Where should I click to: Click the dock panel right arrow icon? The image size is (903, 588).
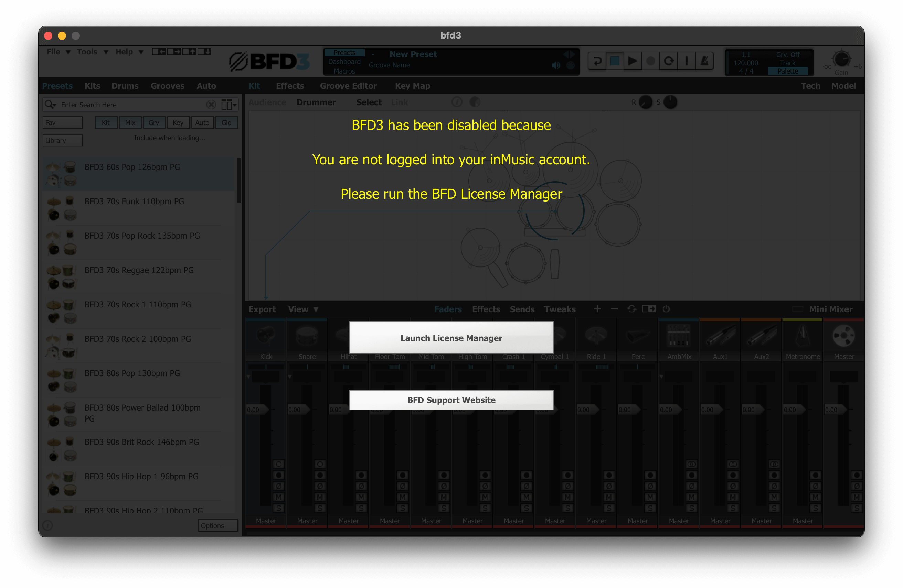pyautogui.click(x=174, y=52)
